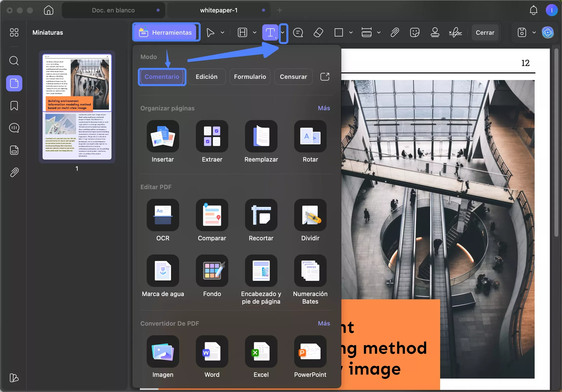Pick the measurement ruler tool
562x392 pixels.
[367, 33]
